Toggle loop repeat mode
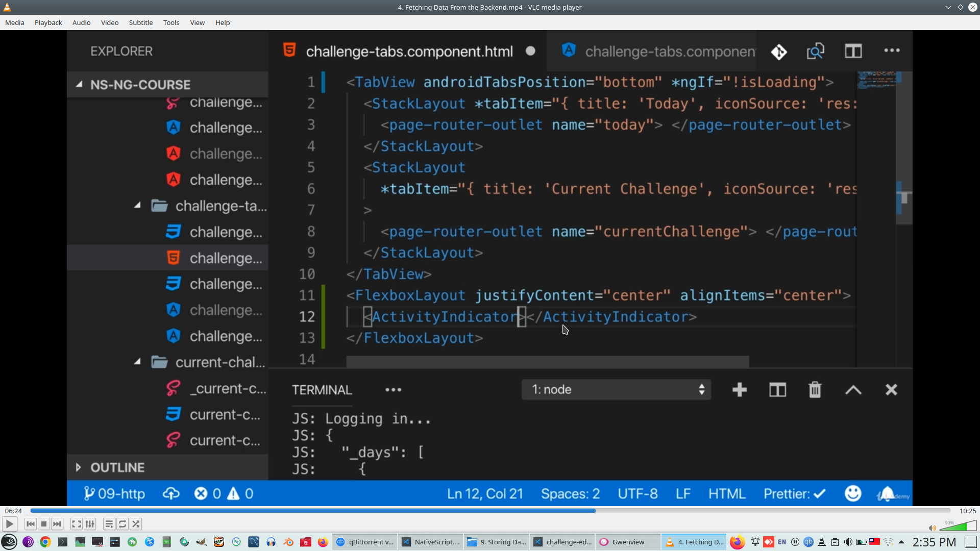Screen dimensions: 980x551 point(122,524)
